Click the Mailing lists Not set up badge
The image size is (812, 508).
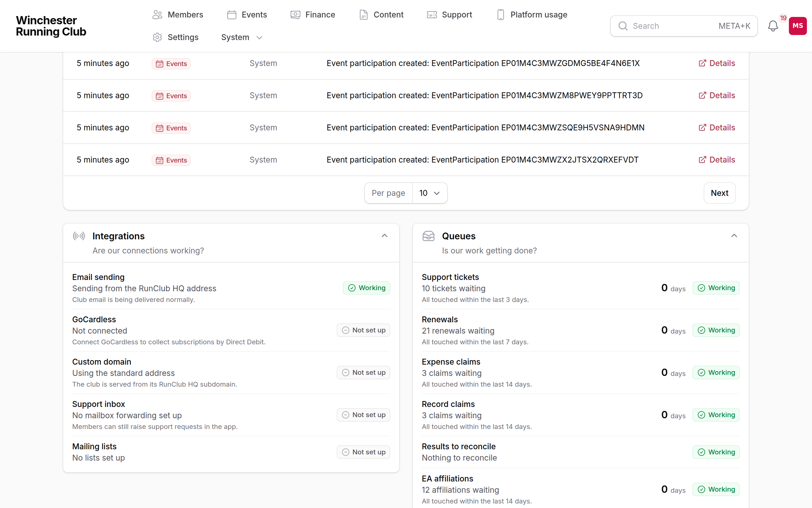363,452
